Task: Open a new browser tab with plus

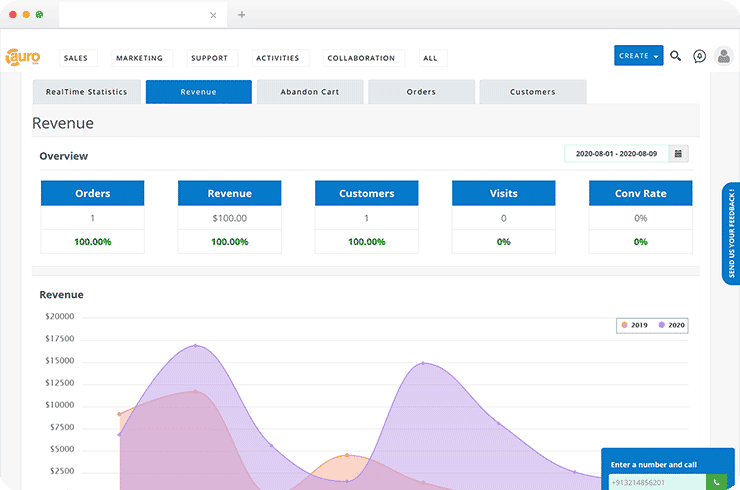Action: coord(241,15)
